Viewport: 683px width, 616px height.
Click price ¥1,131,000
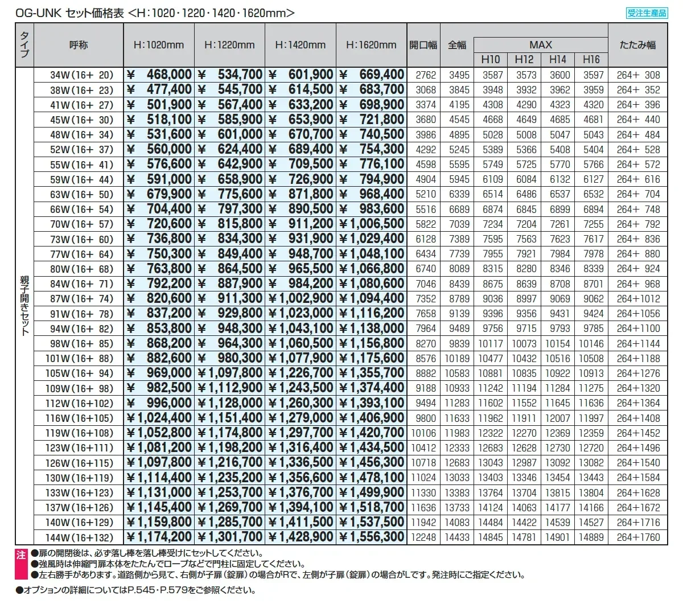[x=159, y=492]
